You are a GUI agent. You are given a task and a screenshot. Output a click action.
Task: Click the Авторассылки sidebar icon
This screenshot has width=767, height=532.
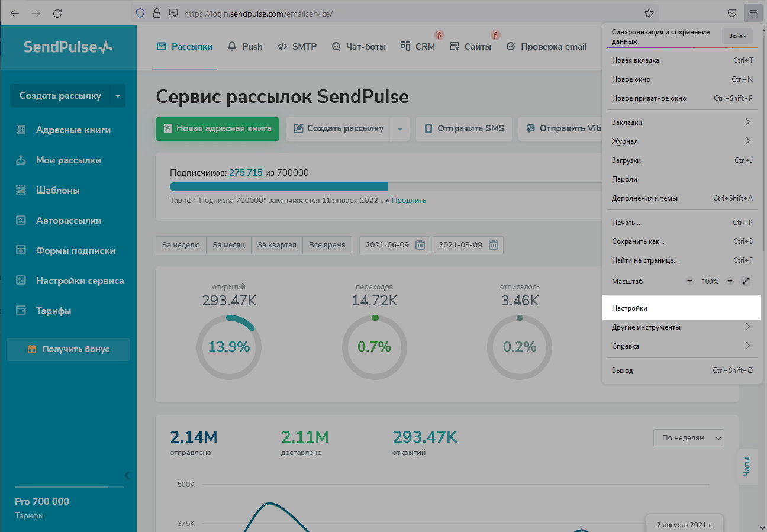pyautogui.click(x=21, y=220)
